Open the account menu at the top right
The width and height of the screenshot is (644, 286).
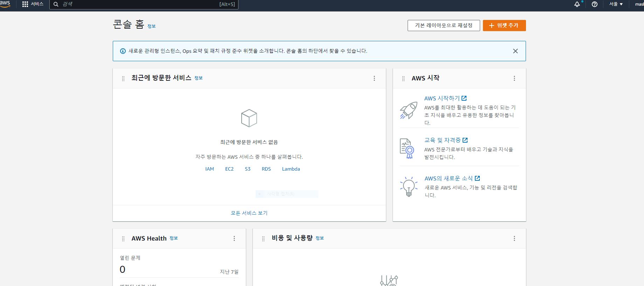coord(639,4)
